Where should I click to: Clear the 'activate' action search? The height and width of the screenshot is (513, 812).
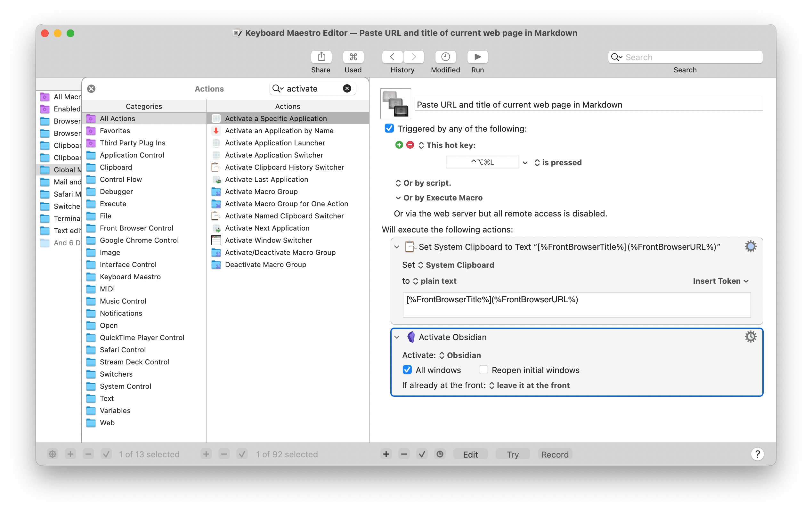[x=347, y=88]
